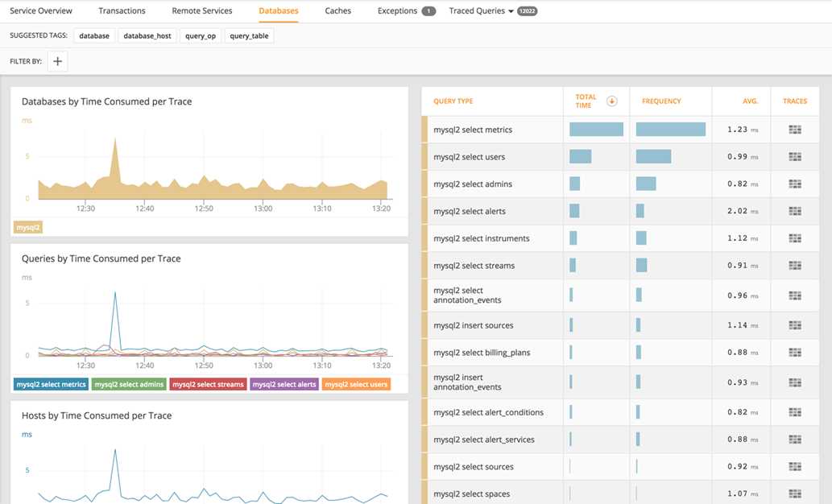This screenshot has width=832, height=504.
Task: Click the Databases by Time Consumed chart title
Action: [106, 101]
